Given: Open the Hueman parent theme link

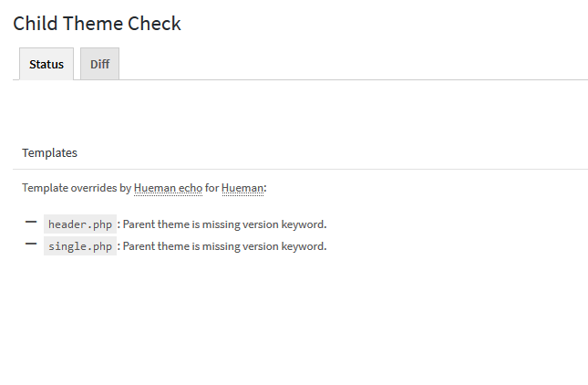Looking at the screenshot, I should tap(242, 188).
